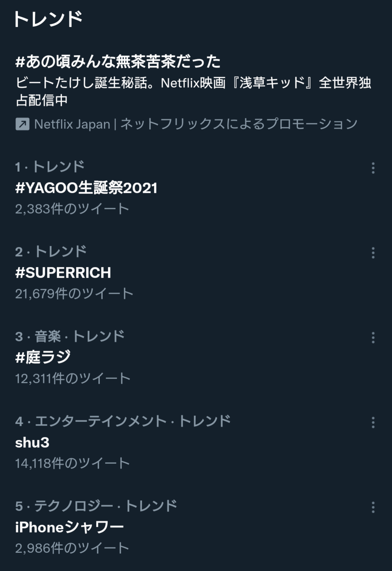Open more options for #SUPERRICH trend
The width and height of the screenshot is (392, 571).
(373, 253)
